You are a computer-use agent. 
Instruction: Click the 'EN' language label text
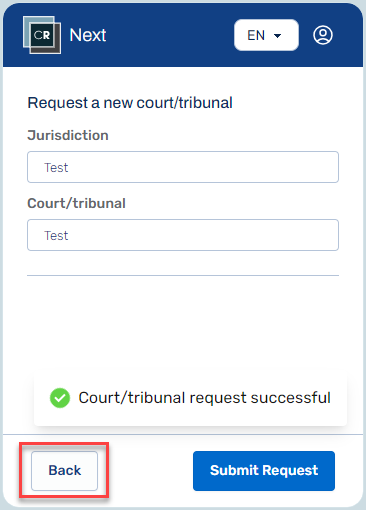click(x=256, y=35)
